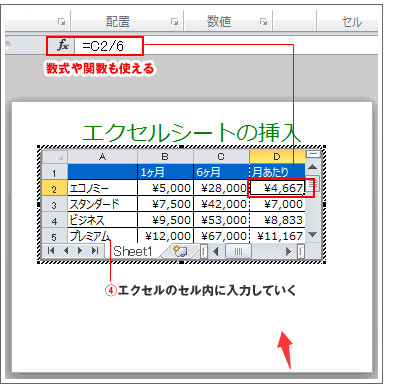The width and height of the screenshot is (394, 388).
Task: Click vertical scrollbar down arrow
Action: (x=312, y=235)
